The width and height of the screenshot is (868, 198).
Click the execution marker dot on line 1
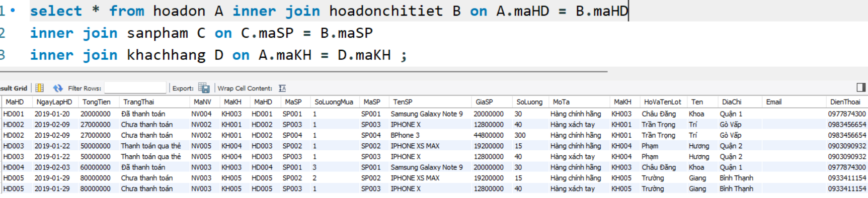tap(12, 10)
